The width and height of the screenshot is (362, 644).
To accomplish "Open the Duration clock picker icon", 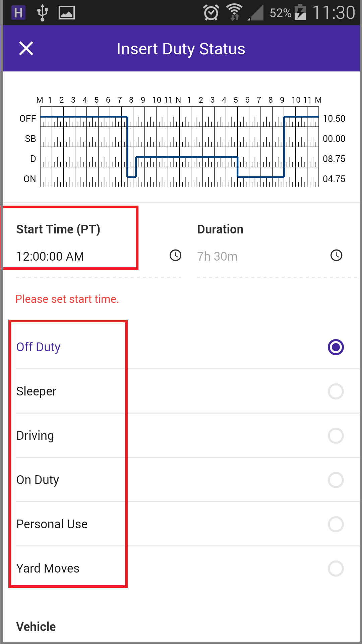I will (336, 256).
